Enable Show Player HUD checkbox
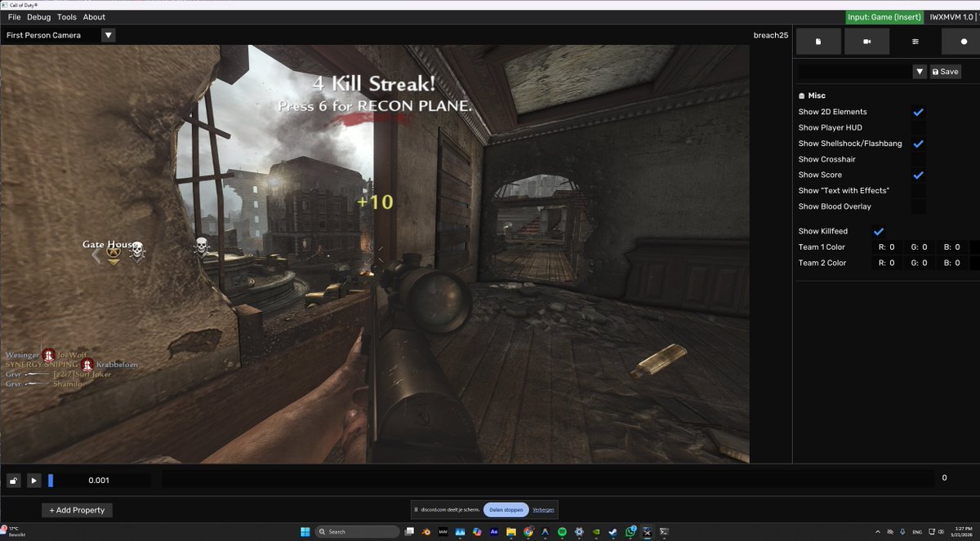 pos(918,127)
